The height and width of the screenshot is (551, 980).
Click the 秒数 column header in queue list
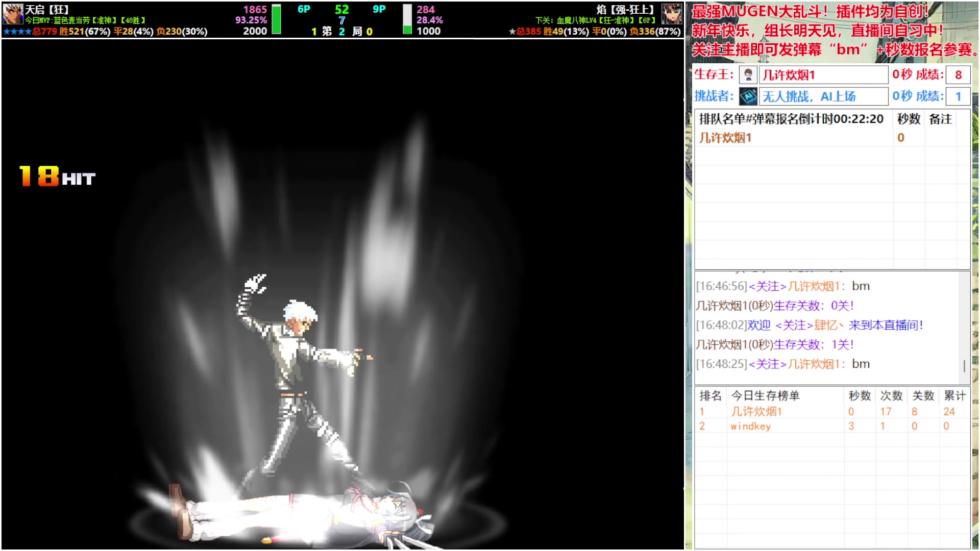[x=909, y=119]
